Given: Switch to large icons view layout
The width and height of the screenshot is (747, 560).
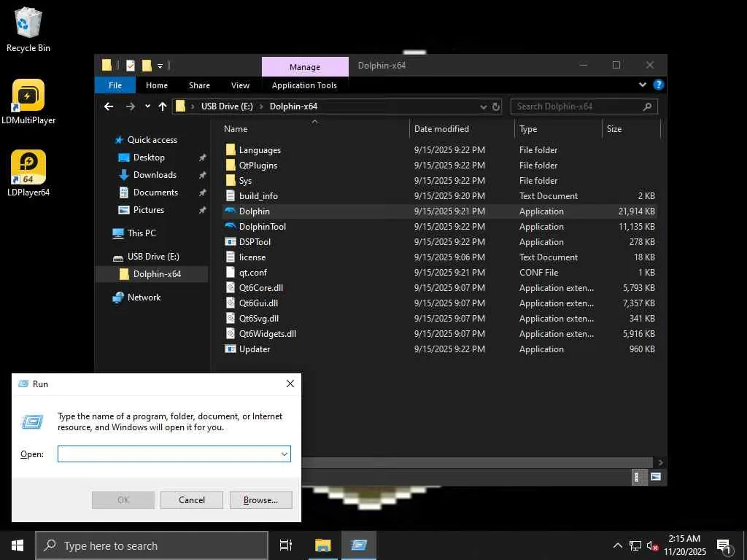Looking at the screenshot, I should coord(656,477).
